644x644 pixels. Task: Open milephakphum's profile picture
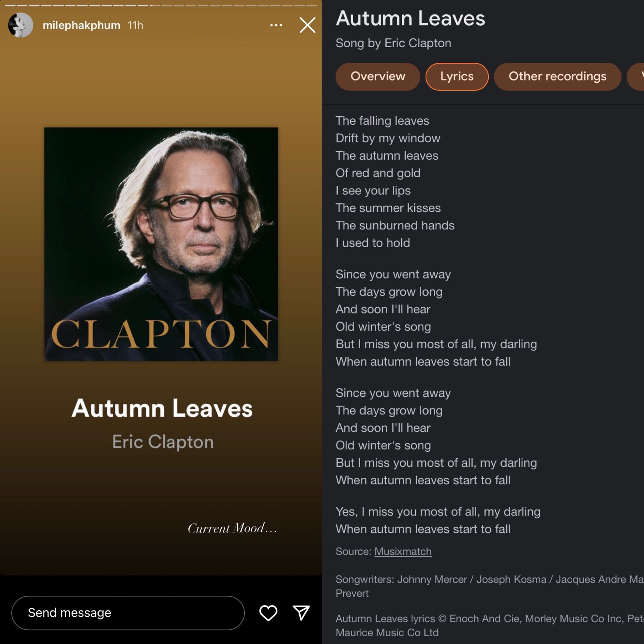(20, 25)
